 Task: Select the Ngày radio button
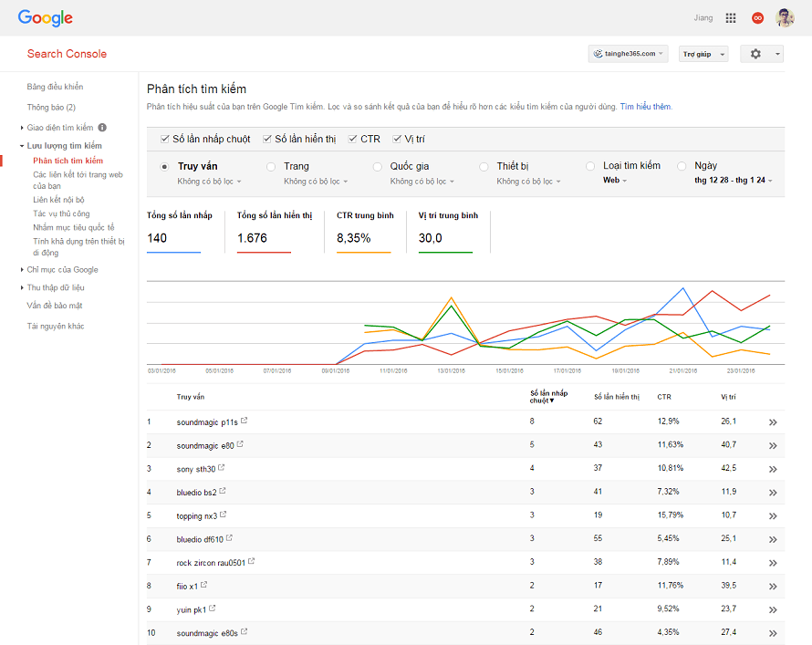(682, 166)
